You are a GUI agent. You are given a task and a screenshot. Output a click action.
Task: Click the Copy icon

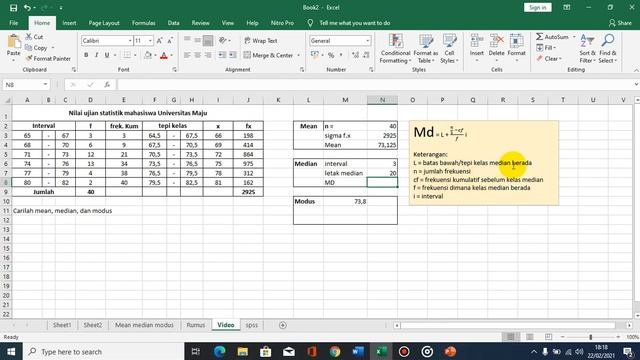[x=29, y=47]
